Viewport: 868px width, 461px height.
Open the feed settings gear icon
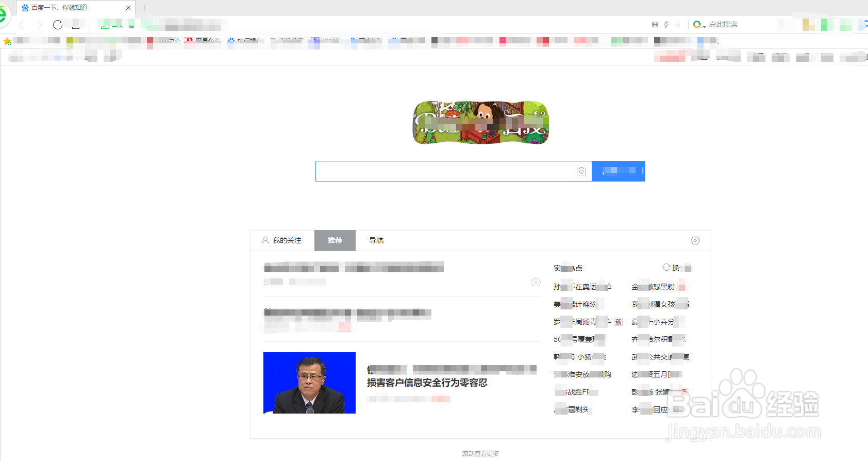695,241
